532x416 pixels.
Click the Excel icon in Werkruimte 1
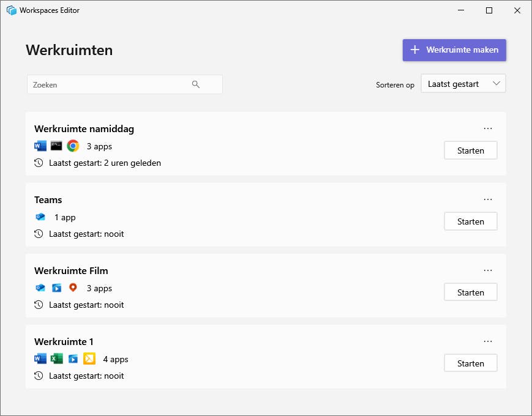point(56,359)
